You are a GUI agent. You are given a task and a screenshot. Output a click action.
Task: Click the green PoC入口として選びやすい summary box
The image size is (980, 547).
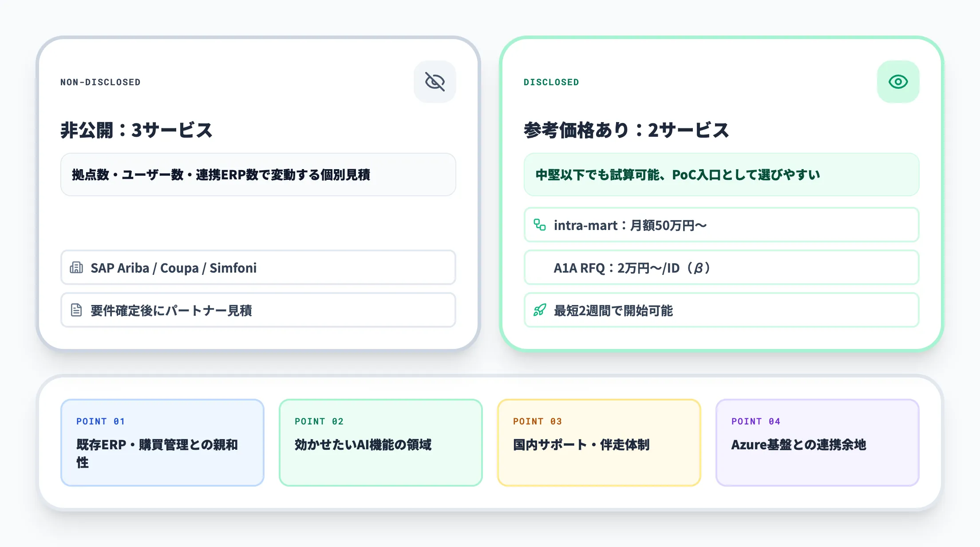(x=722, y=174)
